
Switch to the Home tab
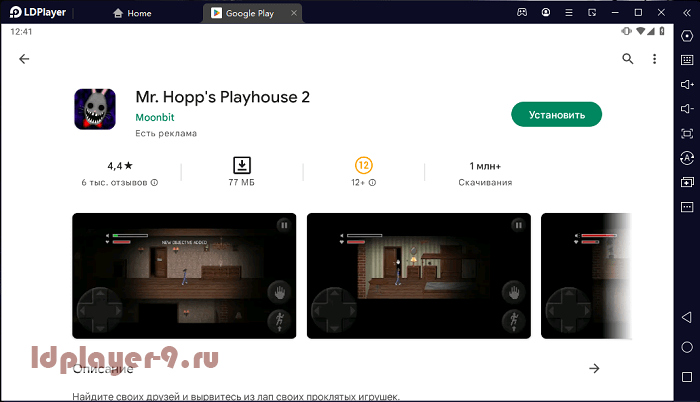[x=132, y=13]
